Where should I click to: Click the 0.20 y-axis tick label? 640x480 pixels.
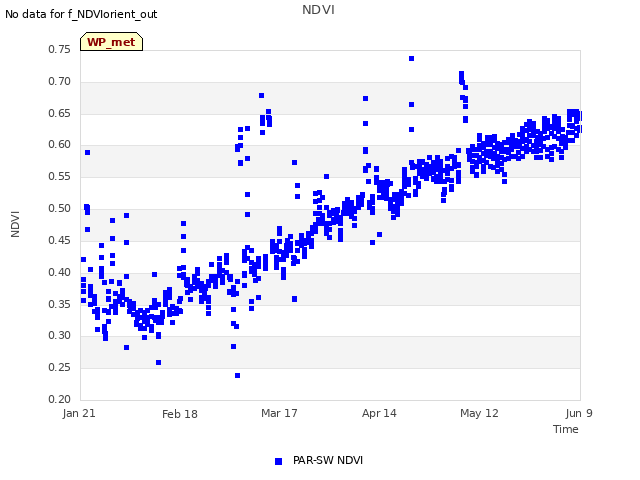click(60, 399)
